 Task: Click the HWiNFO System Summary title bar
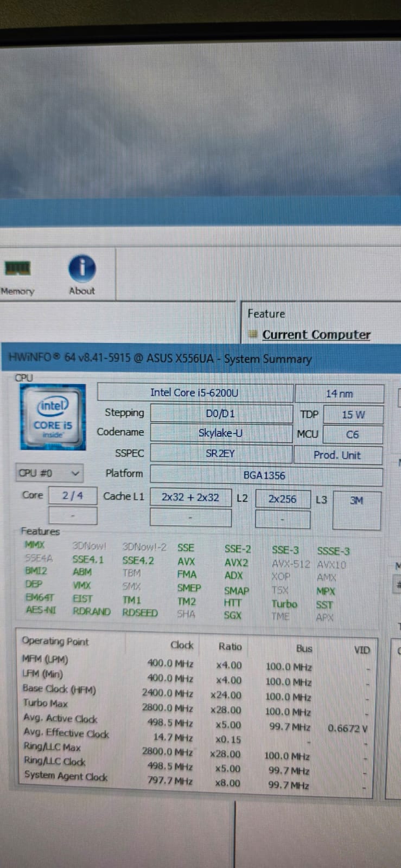(201, 358)
